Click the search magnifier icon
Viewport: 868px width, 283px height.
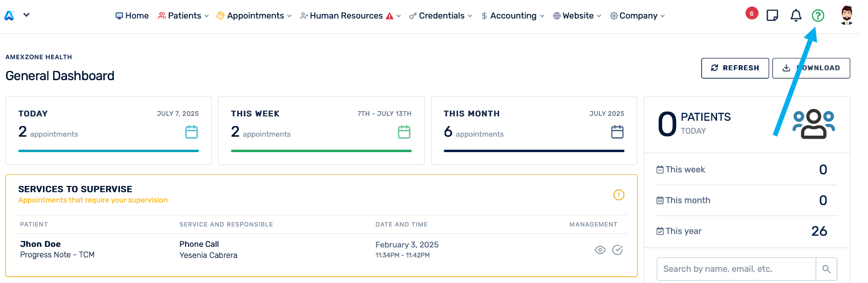826,269
